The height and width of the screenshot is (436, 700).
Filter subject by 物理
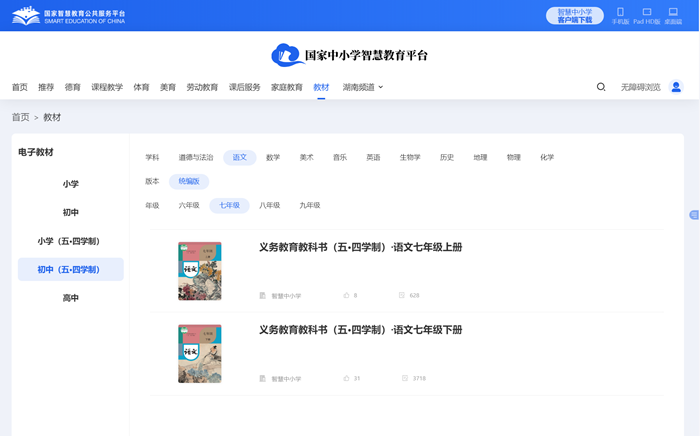tap(514, 157)
